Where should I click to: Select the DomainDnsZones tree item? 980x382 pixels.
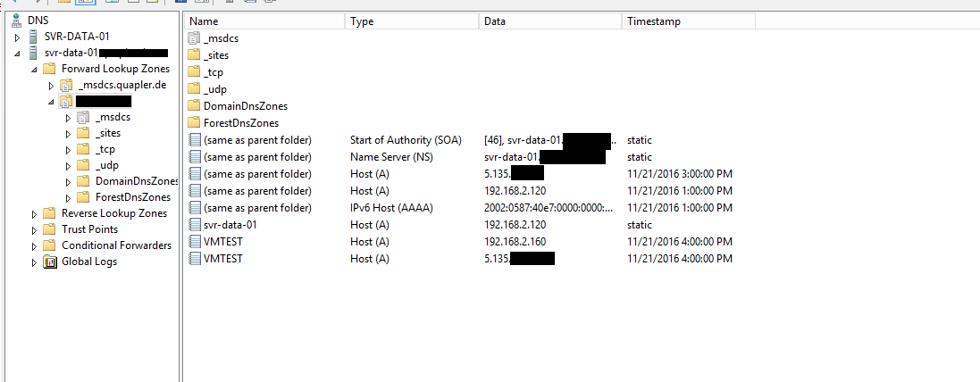coord(137,181)
